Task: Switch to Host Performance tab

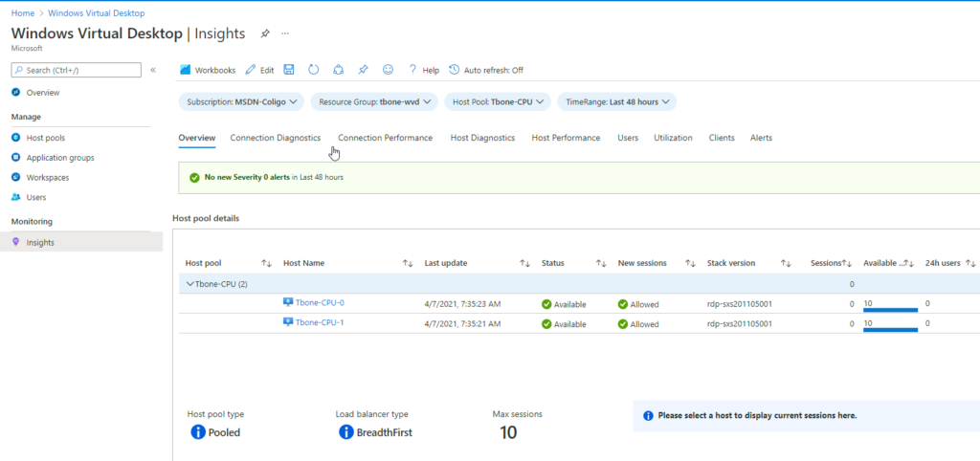Action: [x=566, y=138]
